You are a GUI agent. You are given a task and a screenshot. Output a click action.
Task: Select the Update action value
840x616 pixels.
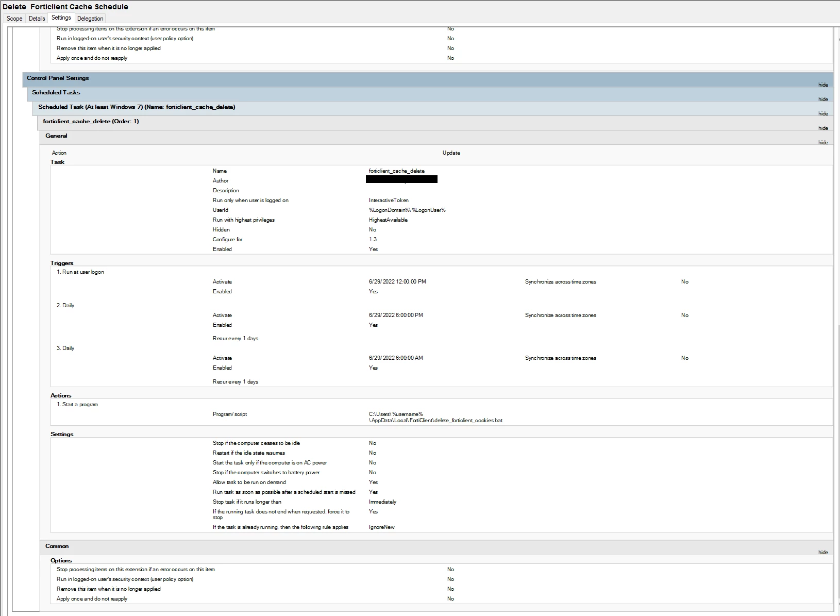(451, 153)
